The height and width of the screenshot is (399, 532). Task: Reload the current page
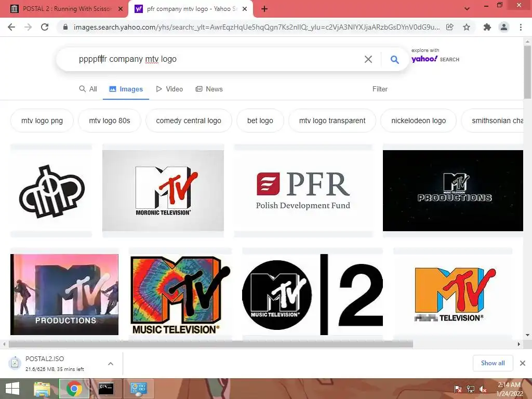tap(45, 27)
